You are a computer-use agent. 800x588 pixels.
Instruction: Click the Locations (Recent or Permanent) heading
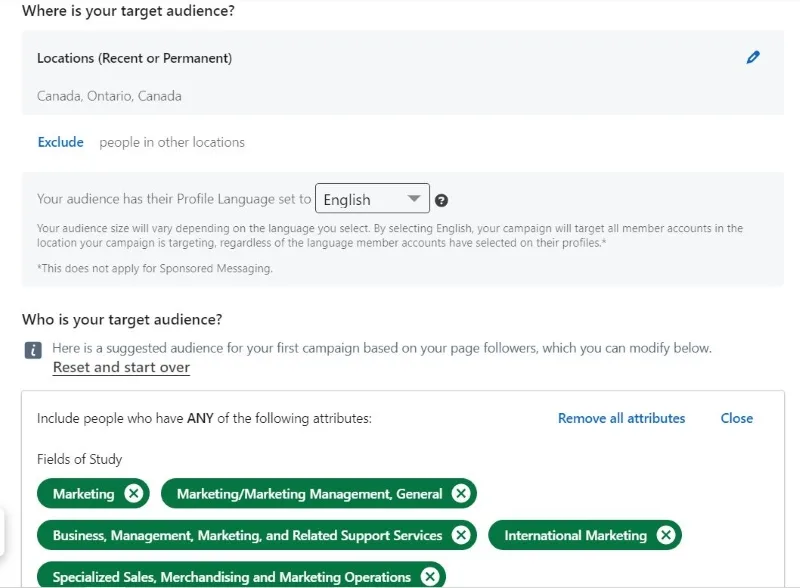point(135,58)
